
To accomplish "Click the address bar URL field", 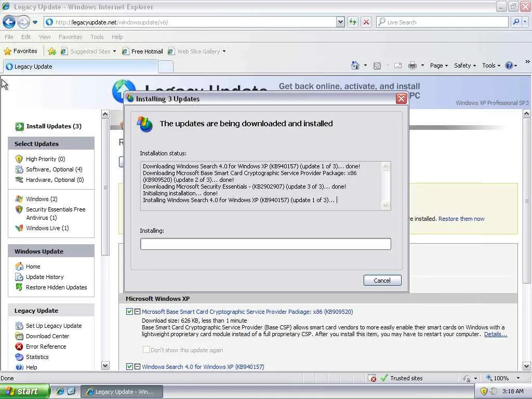I will [x=190, y=22].
